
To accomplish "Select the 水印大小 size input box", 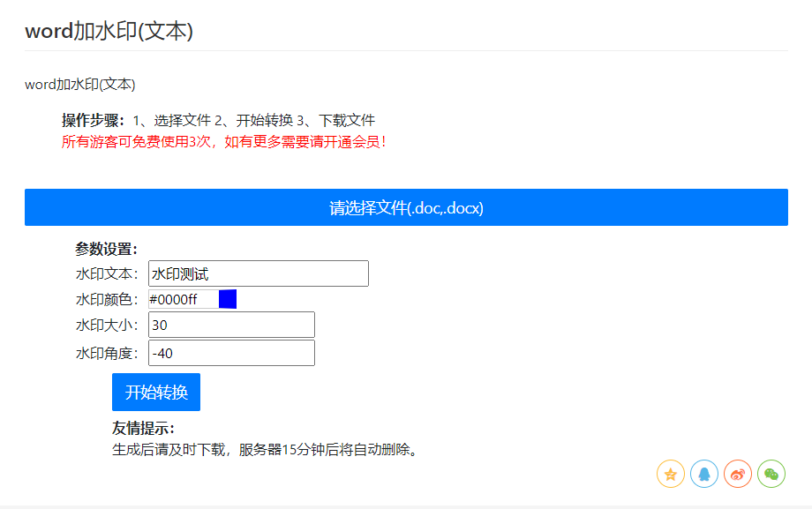I will coord(231,325).
